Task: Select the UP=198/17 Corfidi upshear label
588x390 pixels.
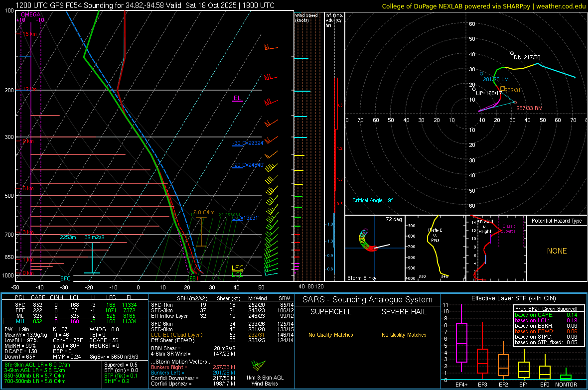Action: (x=489, y=93)
